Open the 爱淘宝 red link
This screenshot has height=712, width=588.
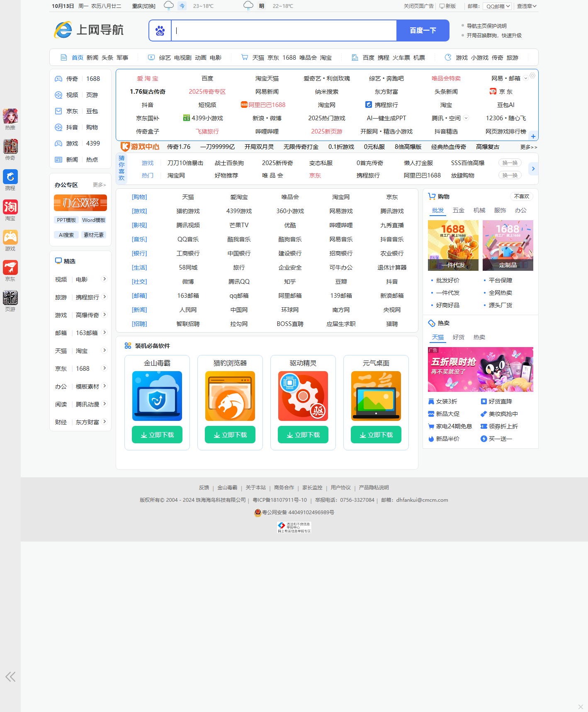click(x=148, y=78)
